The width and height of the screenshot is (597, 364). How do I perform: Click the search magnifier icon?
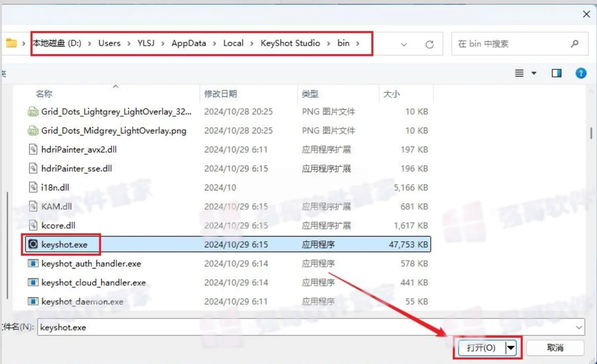pos(574,44)
